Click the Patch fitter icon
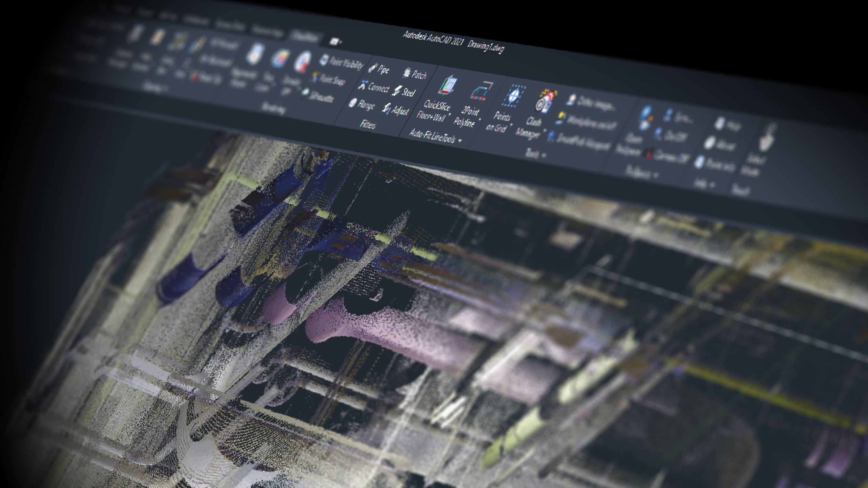Screen dimensions: 868x488 tap(407, 73)
